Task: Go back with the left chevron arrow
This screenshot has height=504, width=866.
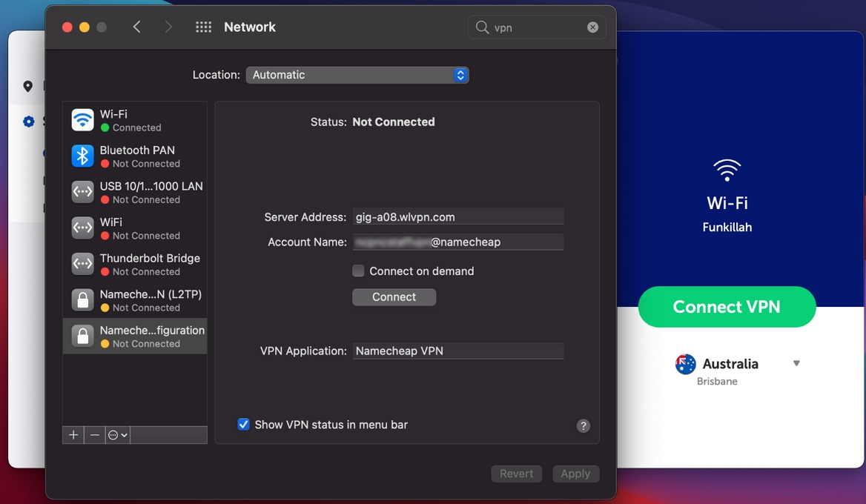Action: pos(137,27)
